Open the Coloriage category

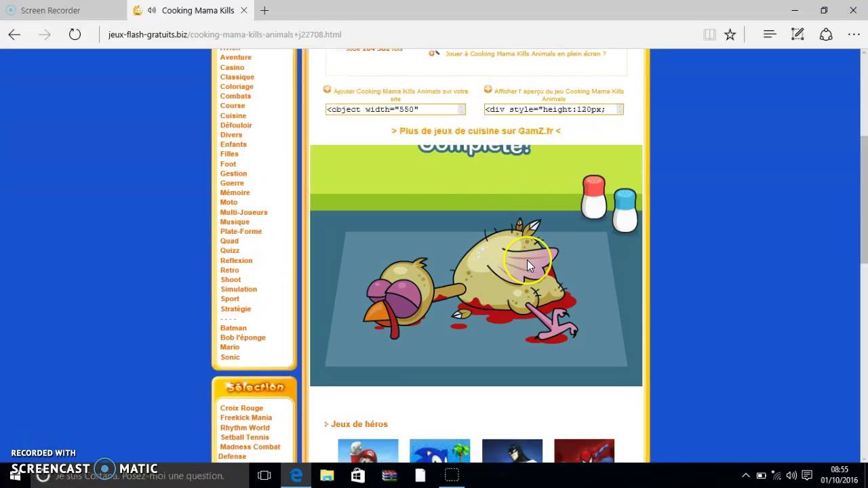coord(237,86)
